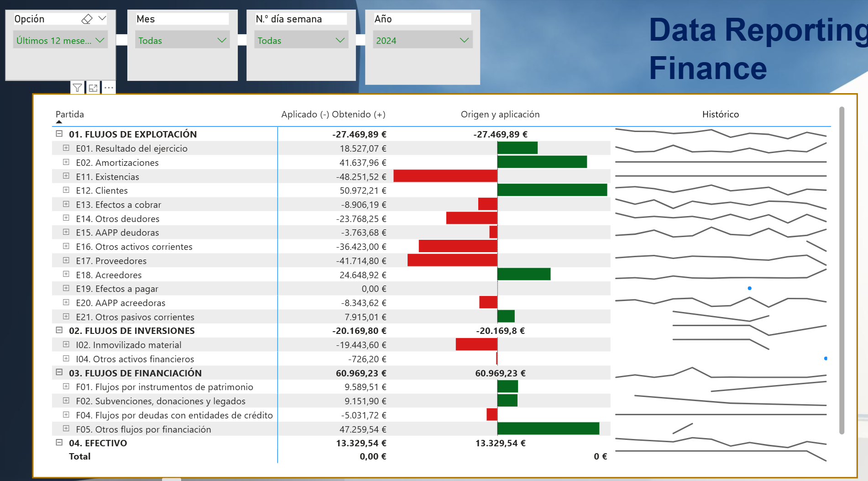
Task: Expand F02. Subvenciones, donaciones y legados
Action: [66, 401]
